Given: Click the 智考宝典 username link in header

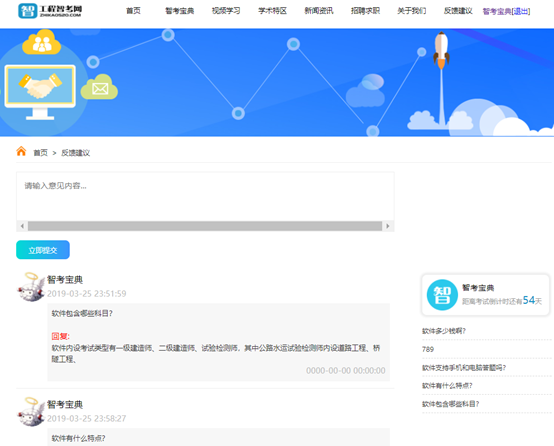Looking at the screenshot, I should coord(497,12).
